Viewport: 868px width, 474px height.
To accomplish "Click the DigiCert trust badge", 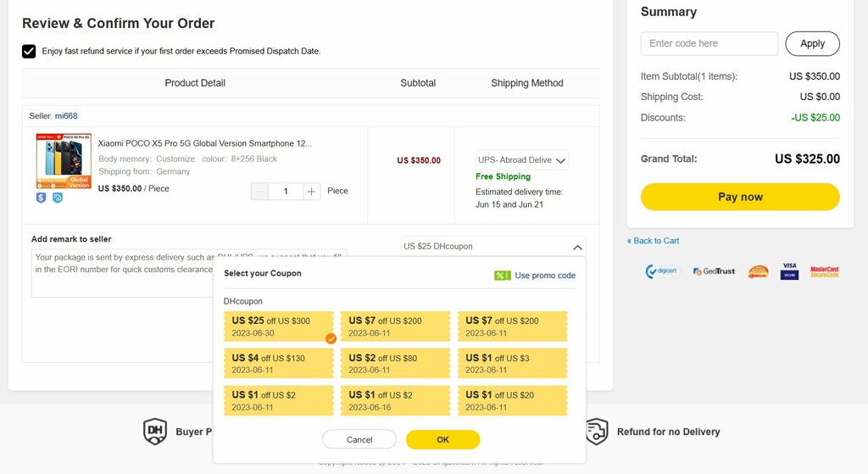I will click(661, 271).
